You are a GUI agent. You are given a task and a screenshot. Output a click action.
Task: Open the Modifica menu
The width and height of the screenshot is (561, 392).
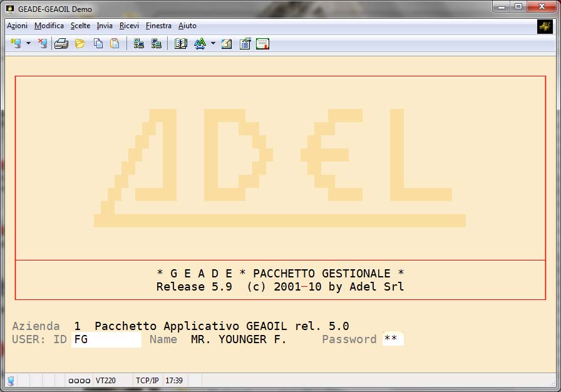click(49, 26)
